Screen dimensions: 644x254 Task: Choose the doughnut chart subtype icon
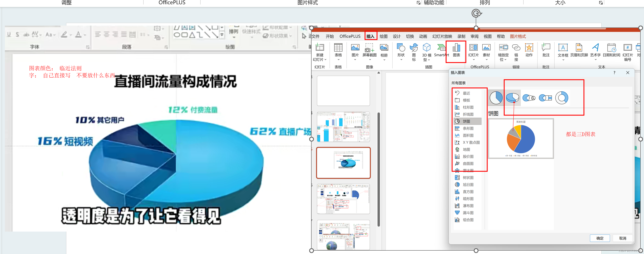[x=561, y=97]
